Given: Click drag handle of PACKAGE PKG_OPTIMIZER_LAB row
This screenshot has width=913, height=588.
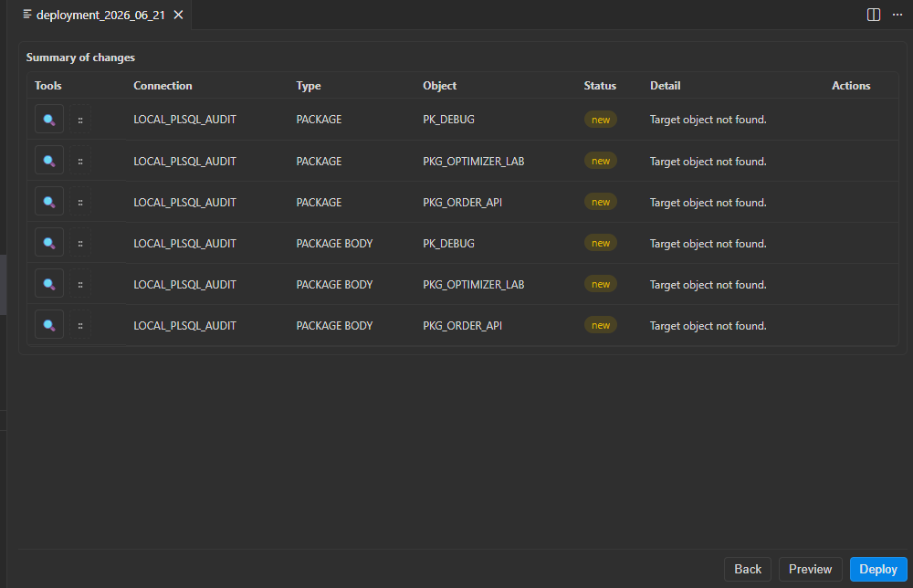Looking at the screenshot, I should [80, 161].
